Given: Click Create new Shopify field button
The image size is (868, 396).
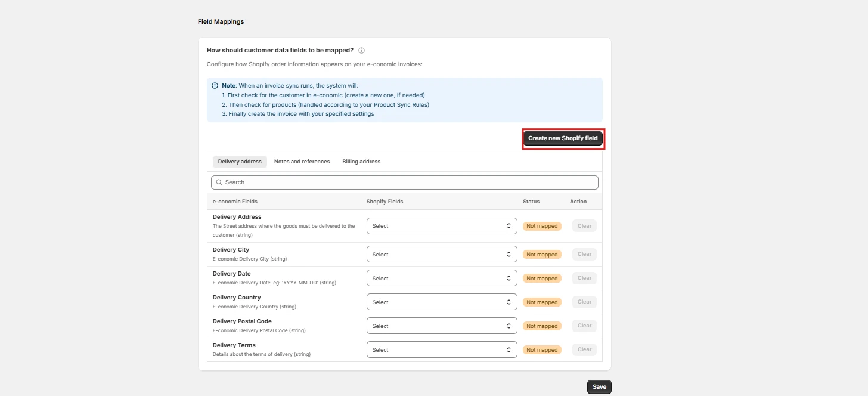Looking at the screenshot, I should (x=563, y=138).
